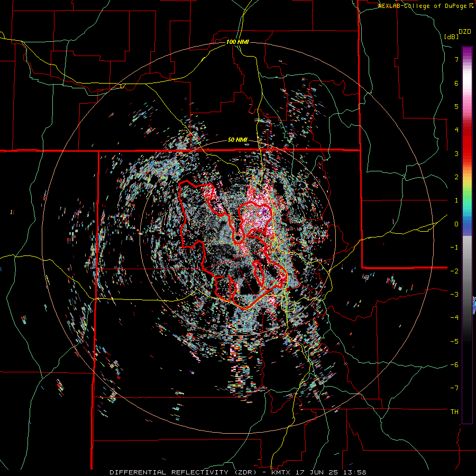Select the 7 dB tick label
Viewport: 476px width, 476px height.
click(456, 59)
